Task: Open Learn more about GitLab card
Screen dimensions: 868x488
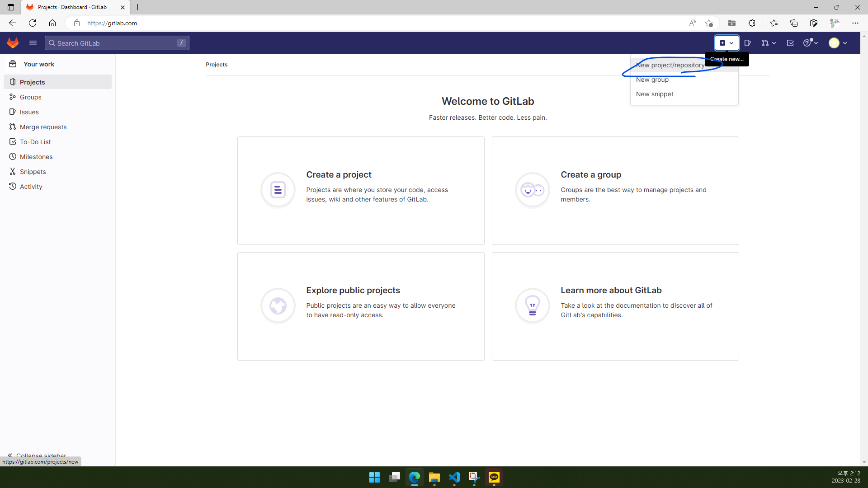Action: (x=615, y=306)
